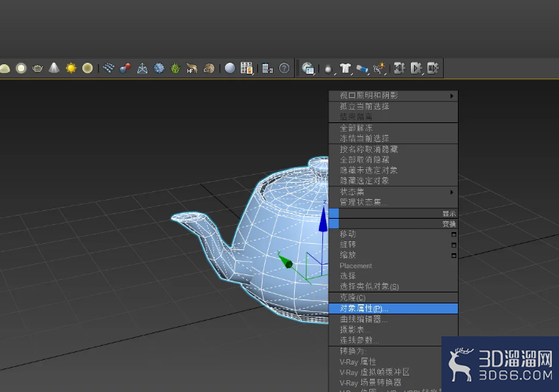The image size is (559, 392).
Task: Choose 按名称取消隐藏 menu entry
Action: pyautogui.click(x=394, y=149)
